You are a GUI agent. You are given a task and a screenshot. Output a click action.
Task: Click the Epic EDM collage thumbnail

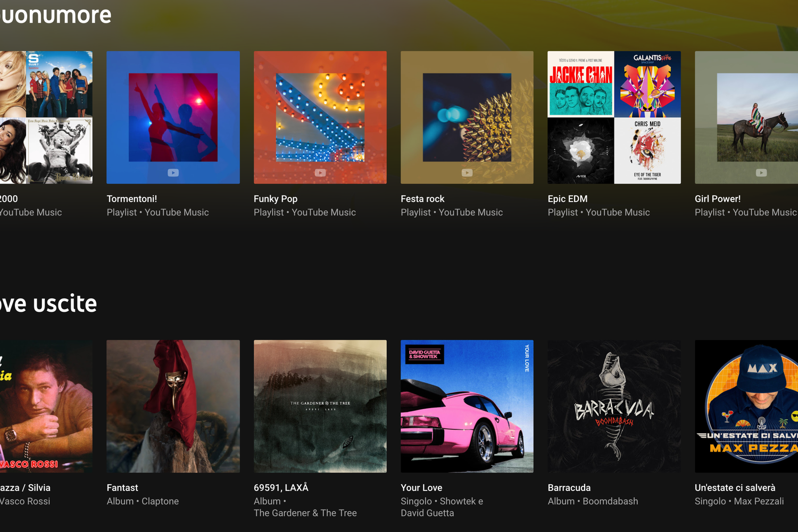(x=614, y=117)
